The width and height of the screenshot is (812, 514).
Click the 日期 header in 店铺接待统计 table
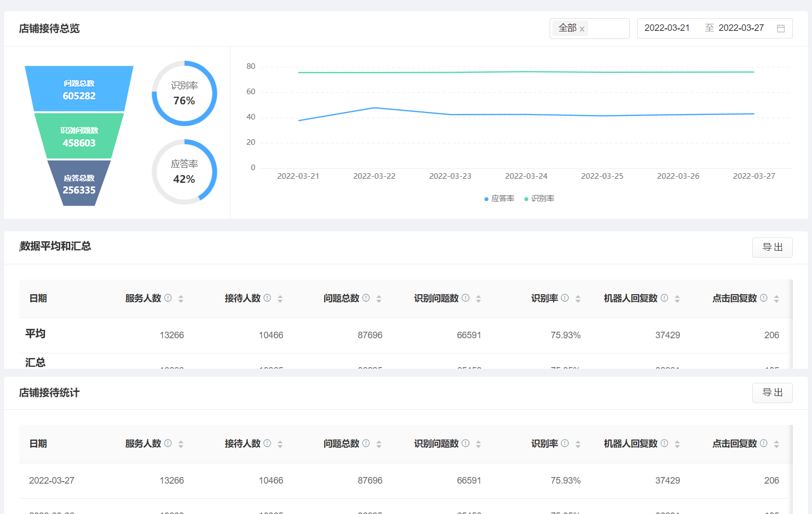pos(38,444)
